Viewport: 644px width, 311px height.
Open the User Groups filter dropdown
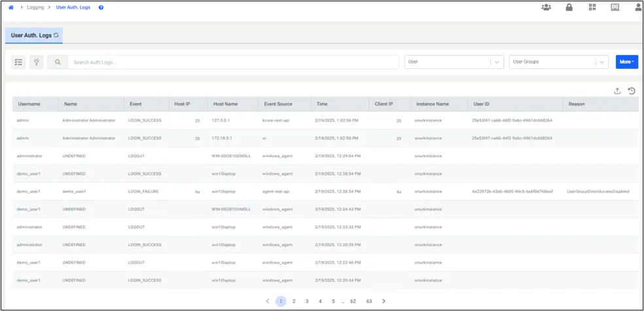pos(559,62)
